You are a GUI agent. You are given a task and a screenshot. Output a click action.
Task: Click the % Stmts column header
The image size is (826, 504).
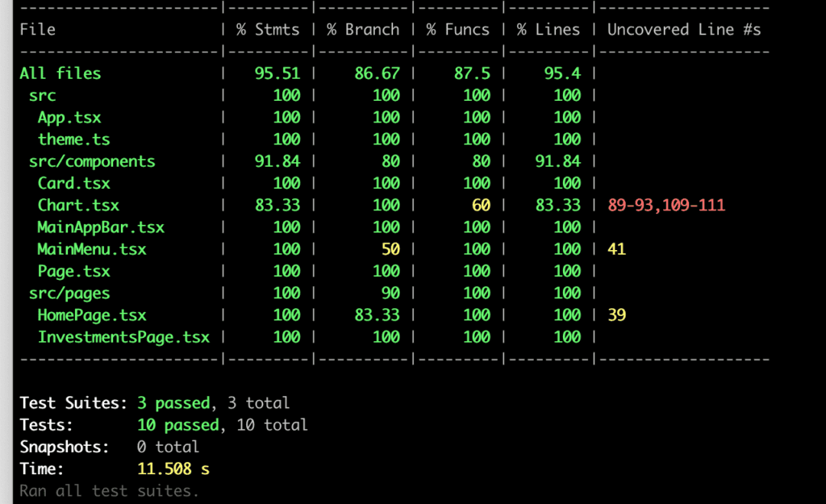(268, 30)
